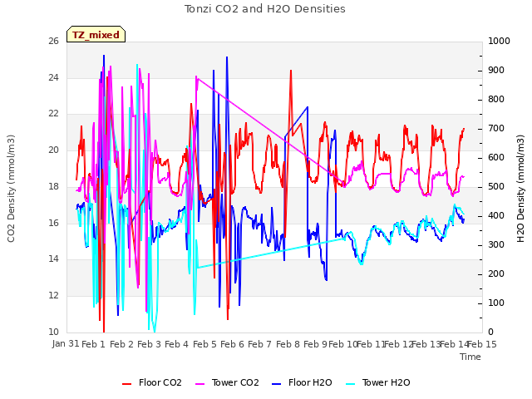Screen dimensions: 532x399
Task: Click the CO2 Density (mmol/m3) axis label
Action: (x=11, y=189)
